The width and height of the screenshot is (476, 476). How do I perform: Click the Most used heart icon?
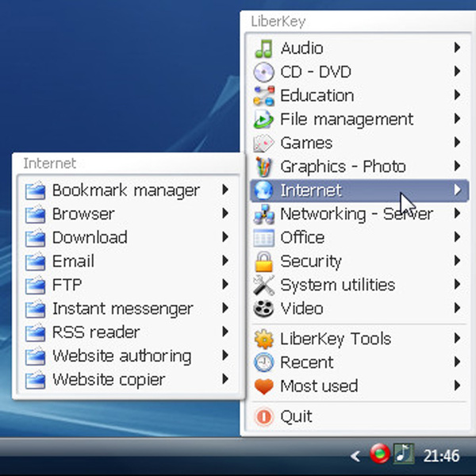click(x=263, y=386)
